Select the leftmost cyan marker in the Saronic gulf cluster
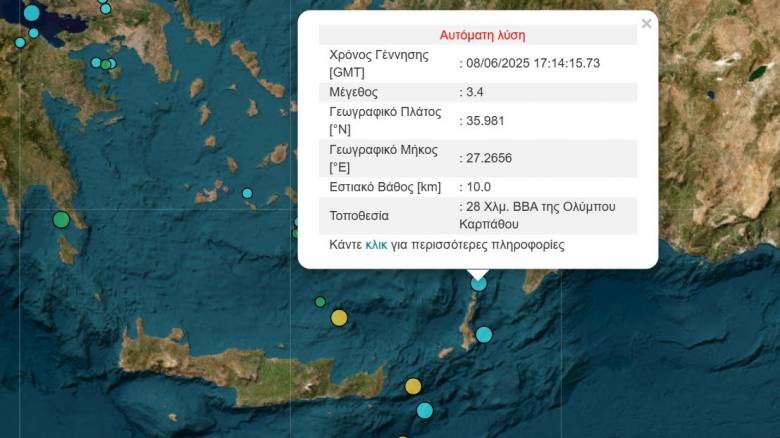 pyautogui.click(x=96, y=63)
